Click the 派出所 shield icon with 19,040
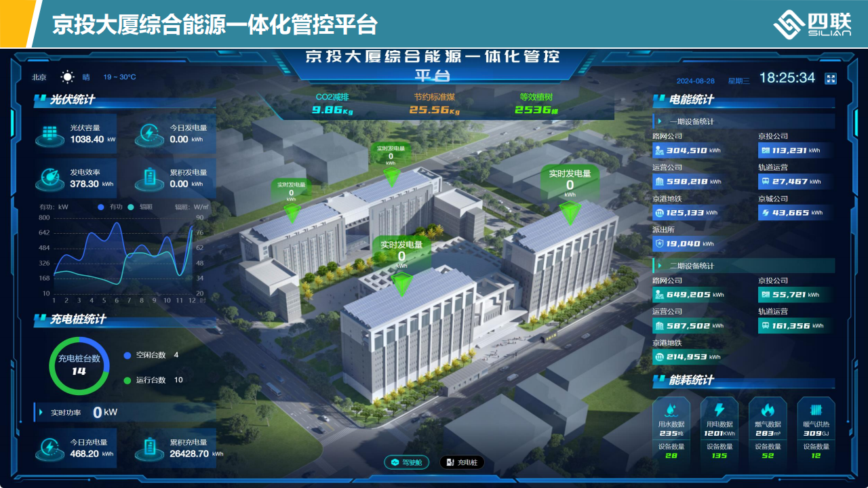The height and width of the screenshot is (488, 868). click(x=658, y=244)
